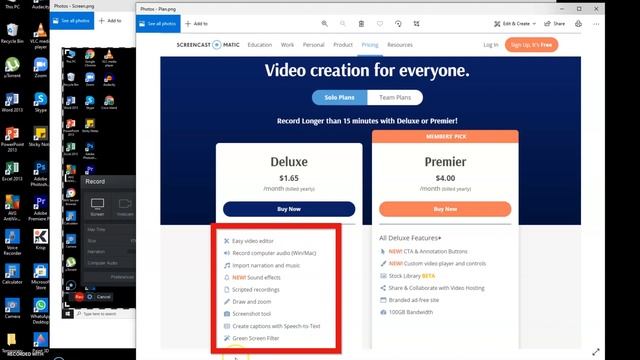Open the Work nav menu
Screen dimensions: 640x360
(x=287, y=45)
